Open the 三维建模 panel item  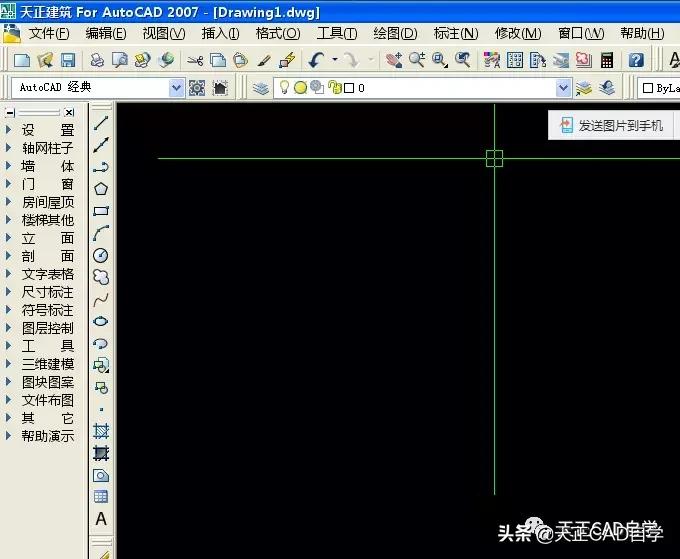(x=48, y=364)
